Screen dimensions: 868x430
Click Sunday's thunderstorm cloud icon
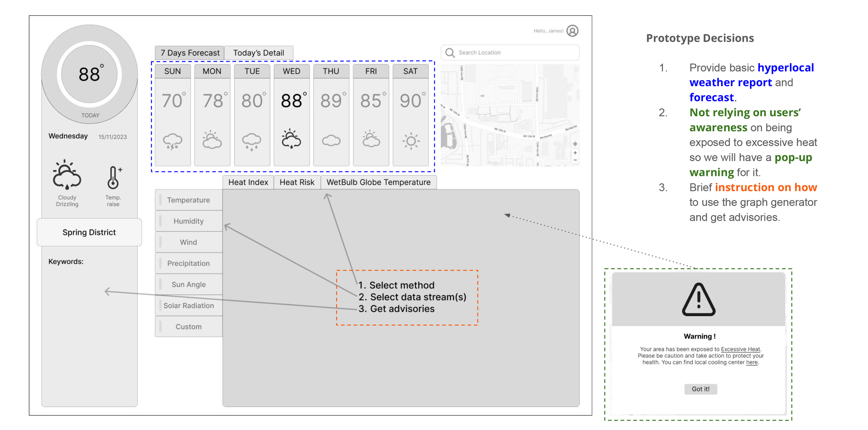point(173,141)
